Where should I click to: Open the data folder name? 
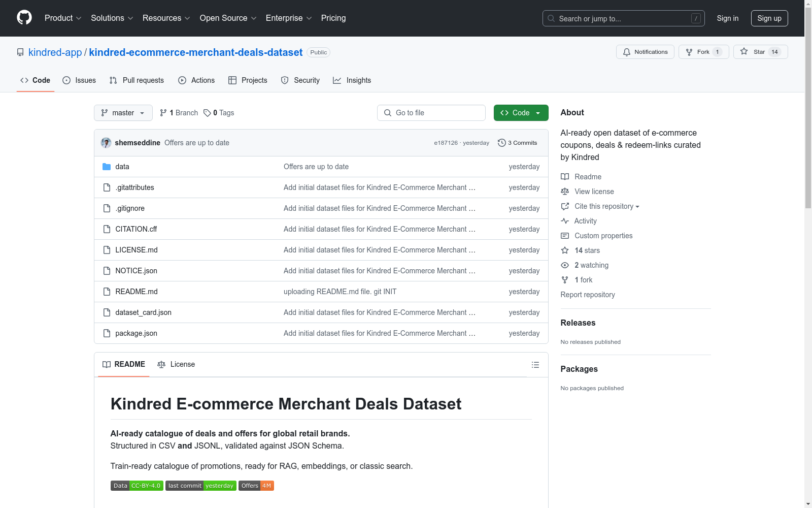point(122,167)
